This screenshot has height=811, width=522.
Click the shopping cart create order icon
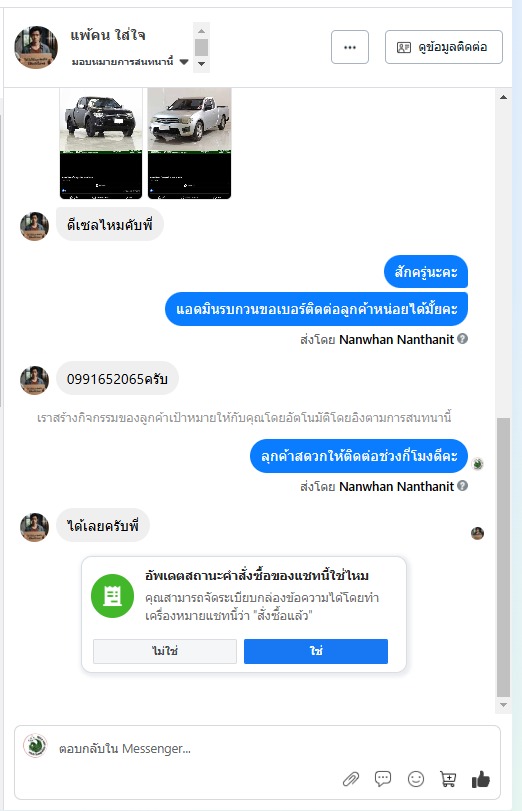448,779
